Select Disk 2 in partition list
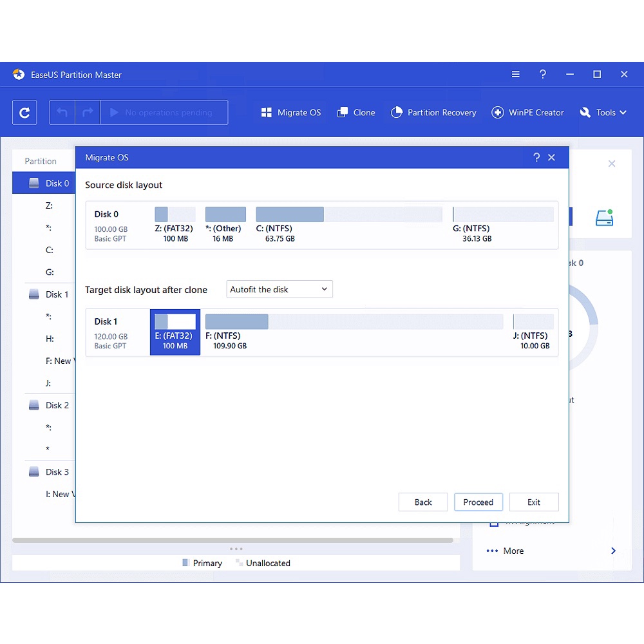644x644 pixels. (57, 405)
